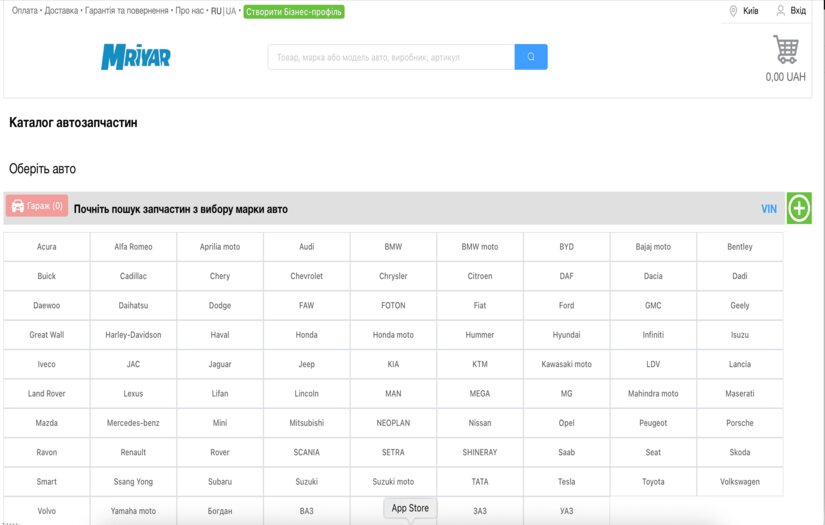This screenshot has height=525, width=825.
Task: Select the Infiniti brand
Action: click(x=653, y=335)
